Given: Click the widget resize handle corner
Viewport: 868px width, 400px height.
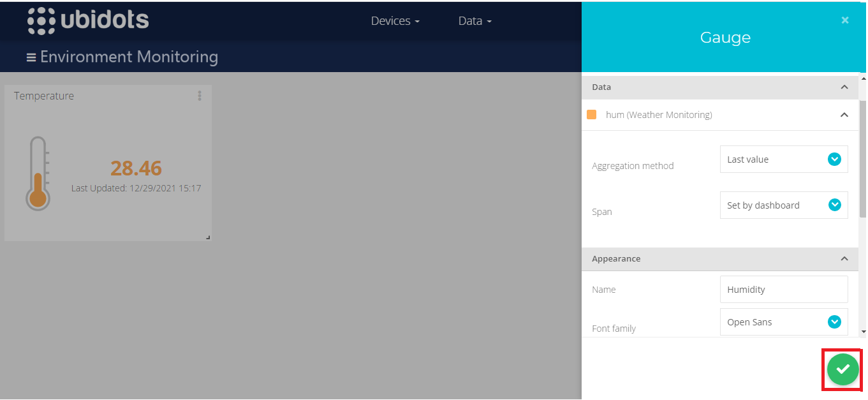Looking at the screenshot, I should coord(208,237).
